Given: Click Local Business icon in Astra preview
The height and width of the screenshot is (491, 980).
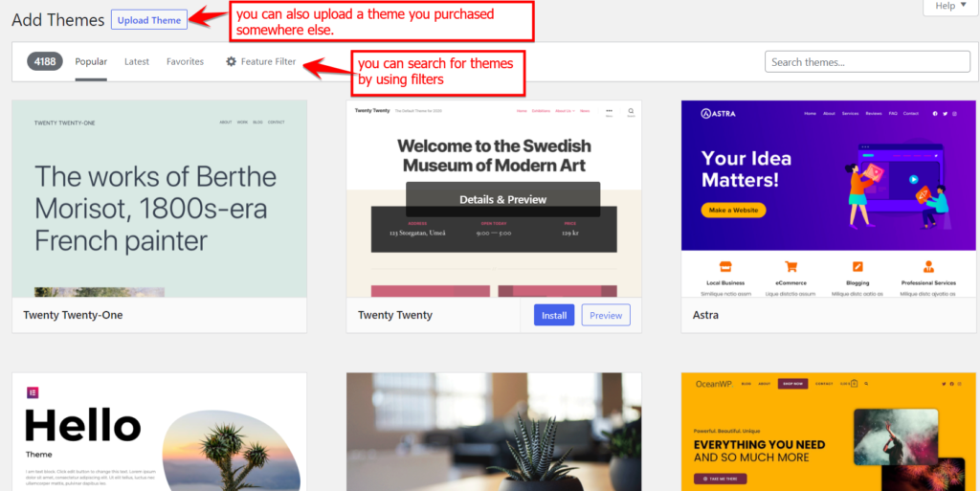Looking at the screenshot, I should [725, 267].
